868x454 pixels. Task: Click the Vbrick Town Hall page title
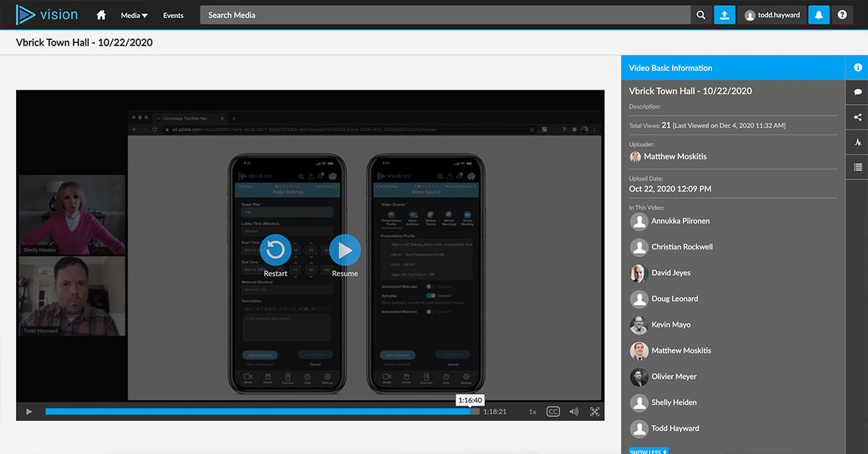[85, 43]
